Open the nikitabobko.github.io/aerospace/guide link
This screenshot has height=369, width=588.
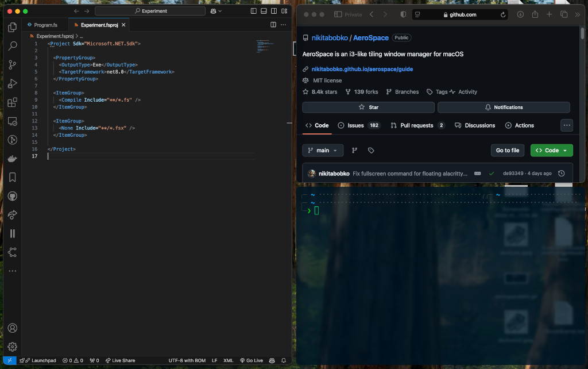click(362, 69)
